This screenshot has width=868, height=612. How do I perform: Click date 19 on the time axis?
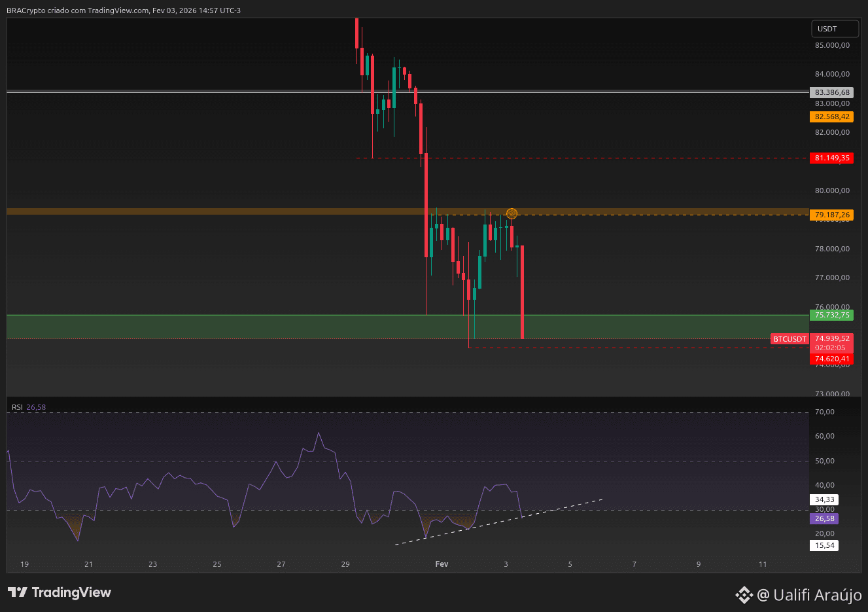coord(24,564)
